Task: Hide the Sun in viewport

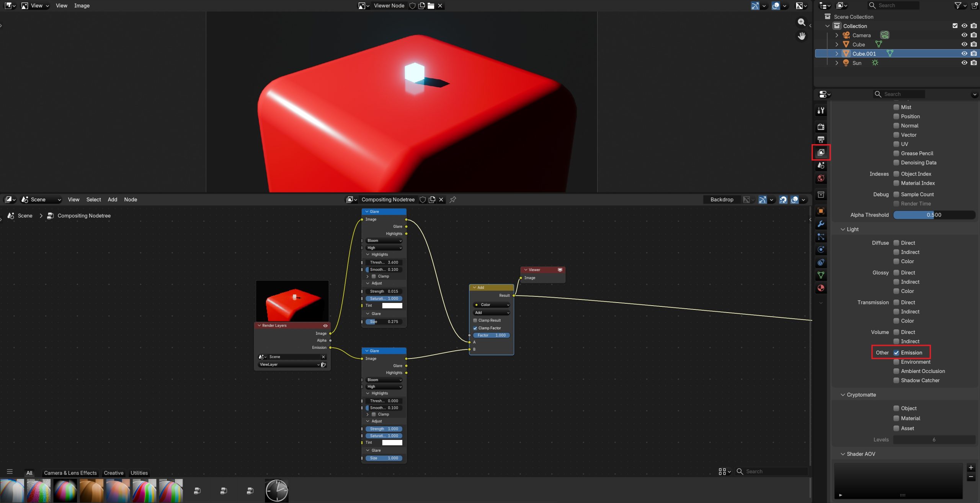Action: coord(964,63)
